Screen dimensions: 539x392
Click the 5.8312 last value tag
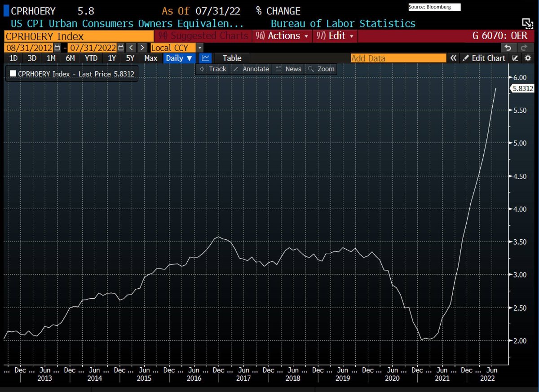523,88
